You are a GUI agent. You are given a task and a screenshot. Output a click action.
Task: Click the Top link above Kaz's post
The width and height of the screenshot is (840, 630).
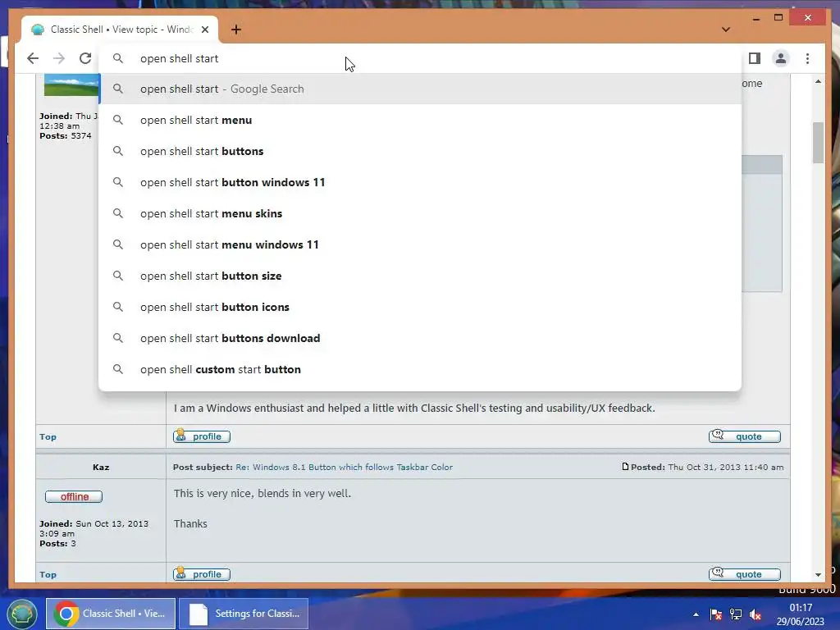click(48, 436)
